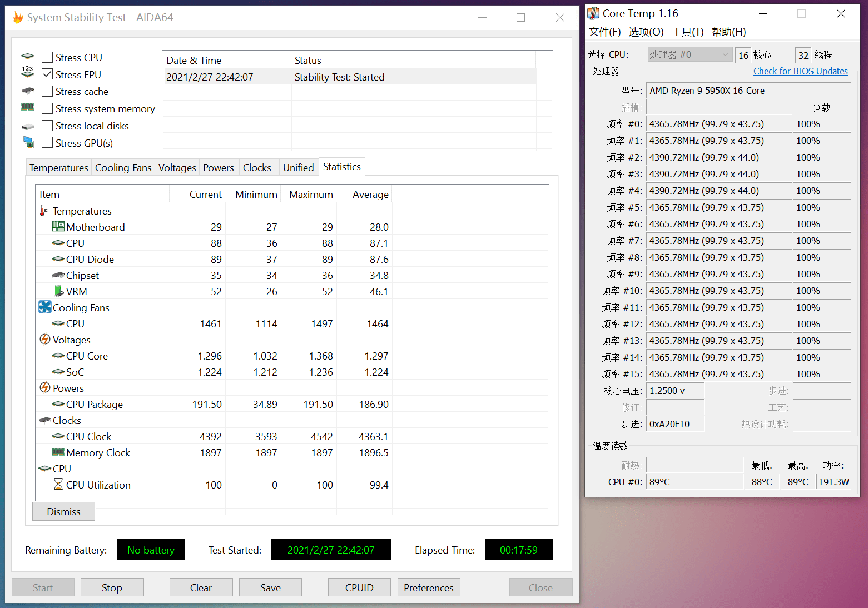This screenshot has width=868, height=608.
Task: Open Preferences
Action: 429,587
